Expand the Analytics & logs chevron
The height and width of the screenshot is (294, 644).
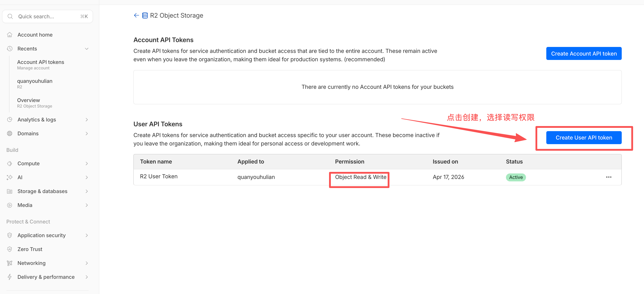click(86, 120)
